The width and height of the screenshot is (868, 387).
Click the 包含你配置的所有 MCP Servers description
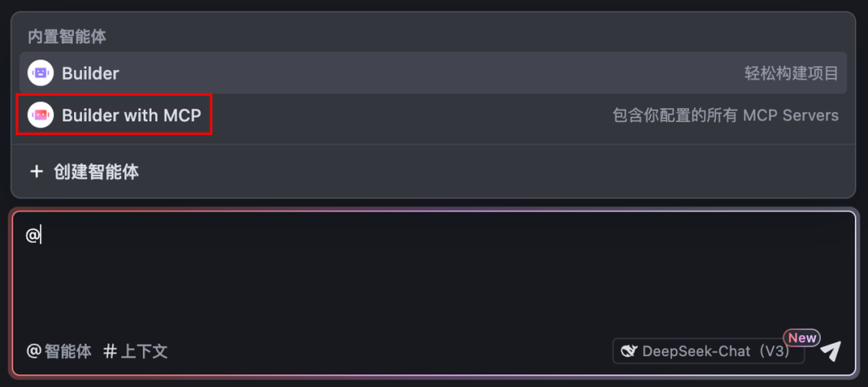(x=725, y=115)
